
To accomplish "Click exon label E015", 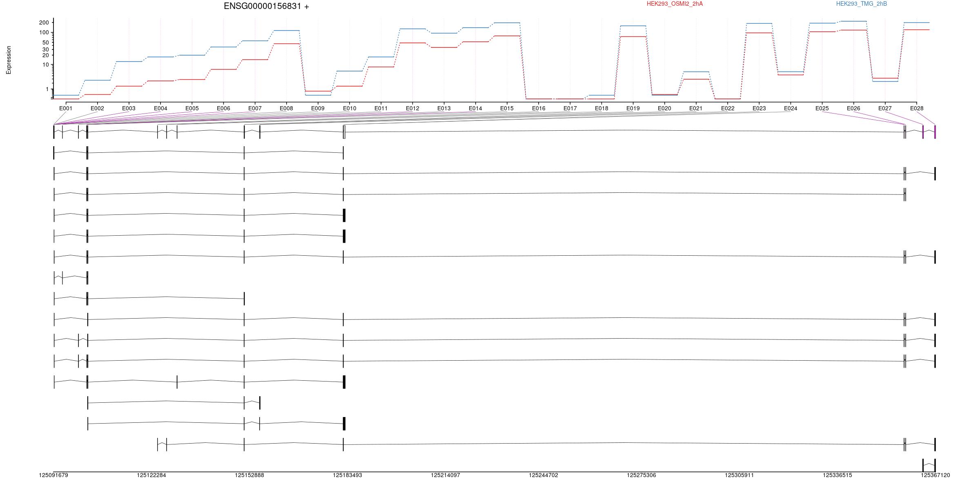I will click(x=507, y=108).
